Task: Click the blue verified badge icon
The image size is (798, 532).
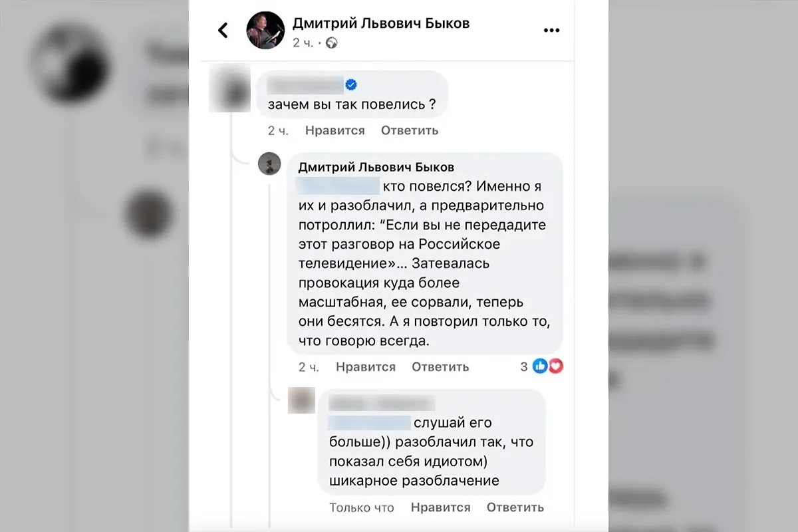Action: click(352, 84)
